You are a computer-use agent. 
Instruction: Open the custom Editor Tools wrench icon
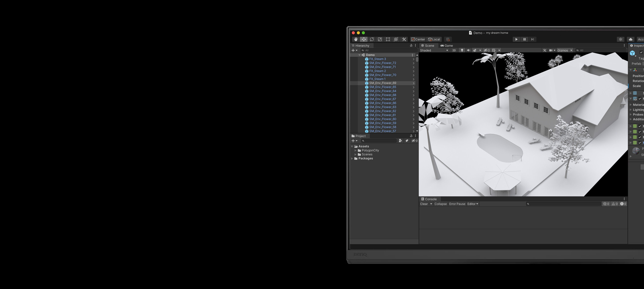click(404, 39)
